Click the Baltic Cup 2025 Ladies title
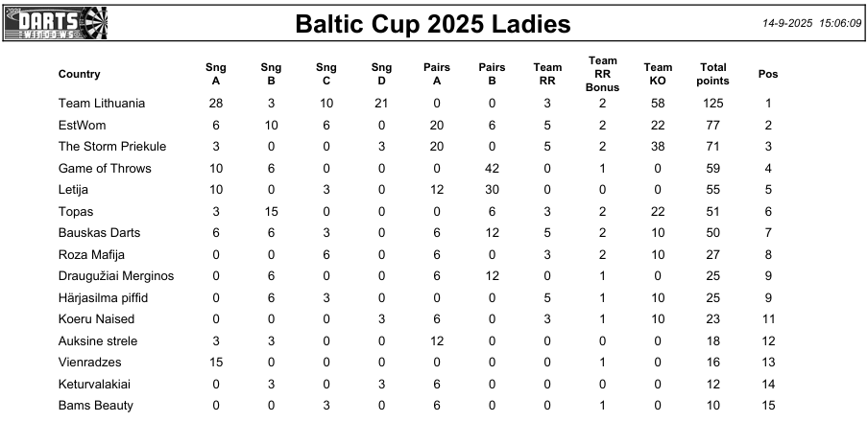 point(433,24)
